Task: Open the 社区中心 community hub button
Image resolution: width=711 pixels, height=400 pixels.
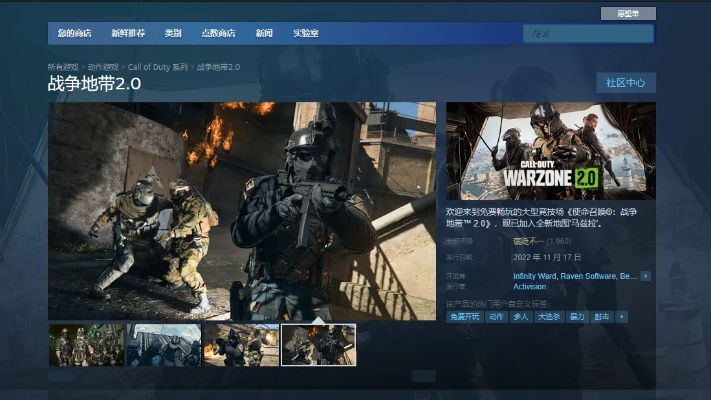Action: tap(625, 83)
